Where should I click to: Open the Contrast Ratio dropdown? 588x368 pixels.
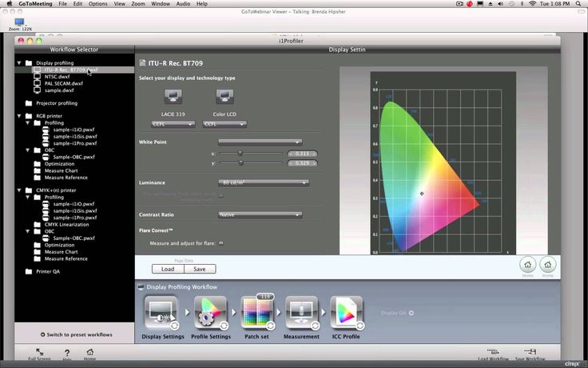[260, 214]
